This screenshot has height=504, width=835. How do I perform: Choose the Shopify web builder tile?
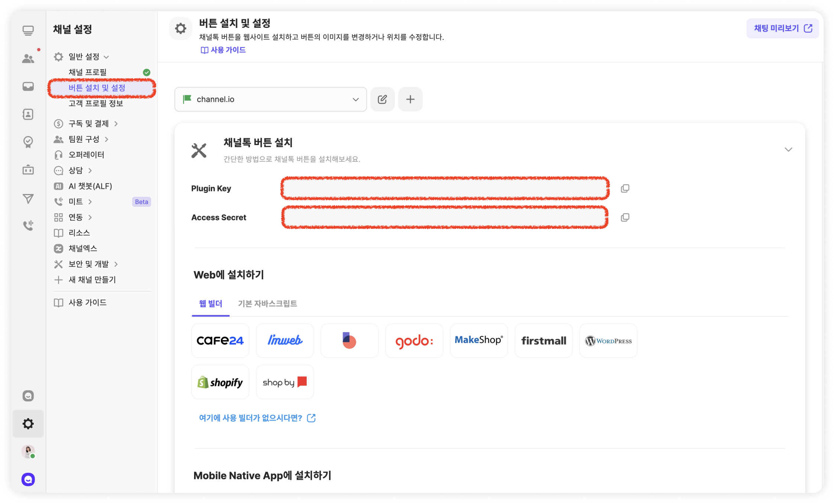pos(220,382)
